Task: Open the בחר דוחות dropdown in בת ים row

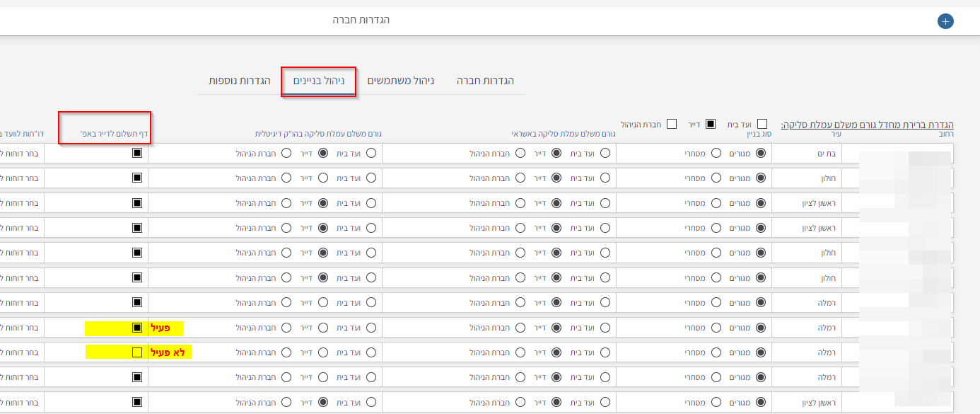Action: pyautogui.click(x=21, y=153)
